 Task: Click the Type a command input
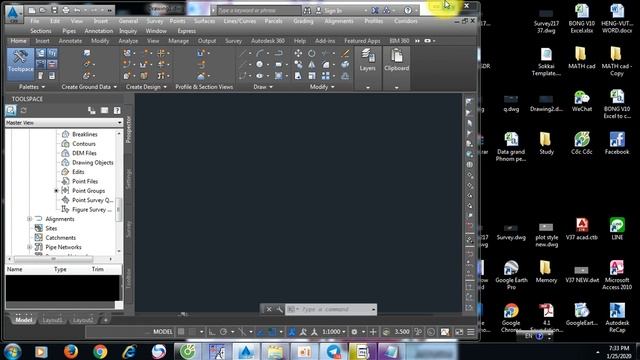331,309
